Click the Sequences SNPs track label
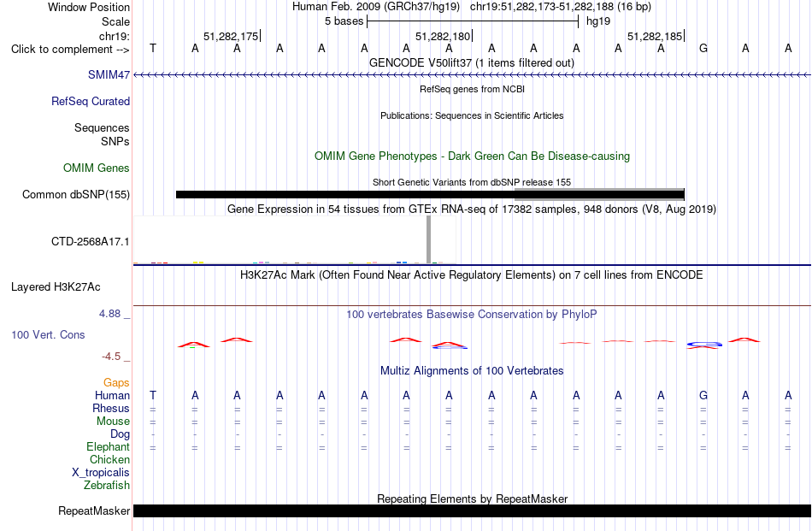Screen dimensions: 812x531 pos(102,135)
